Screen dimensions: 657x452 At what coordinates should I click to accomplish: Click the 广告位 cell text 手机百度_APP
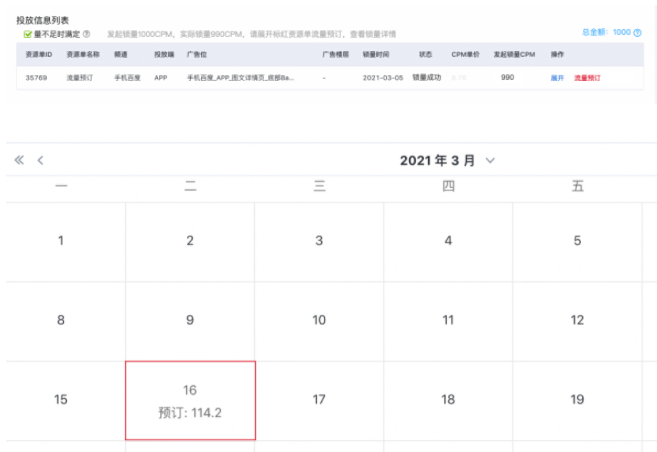point(240,77)
